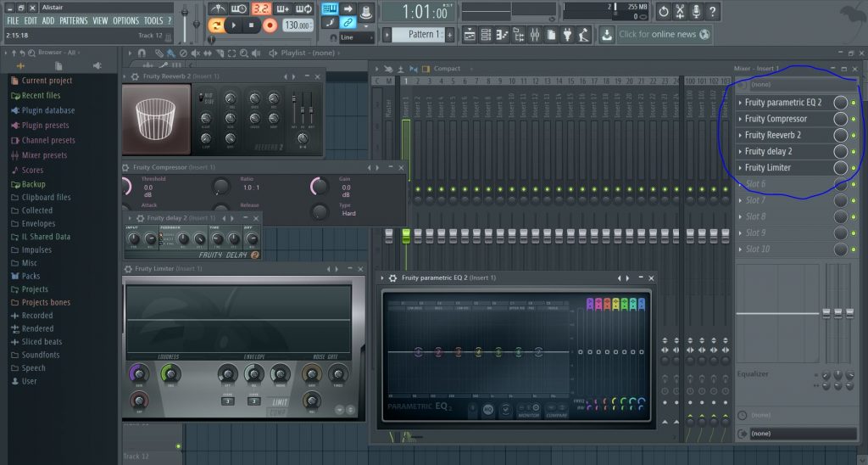This screenshot has height=465, width=868.
Task: Switch pattern/song mode orange button
Action: click(x=216, y=25)
